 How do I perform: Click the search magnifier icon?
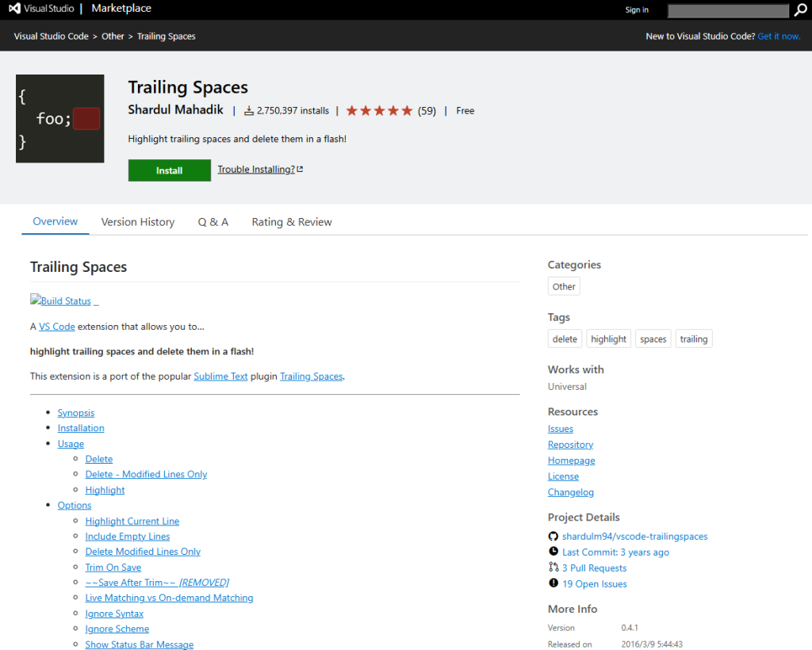pos(800,10)
